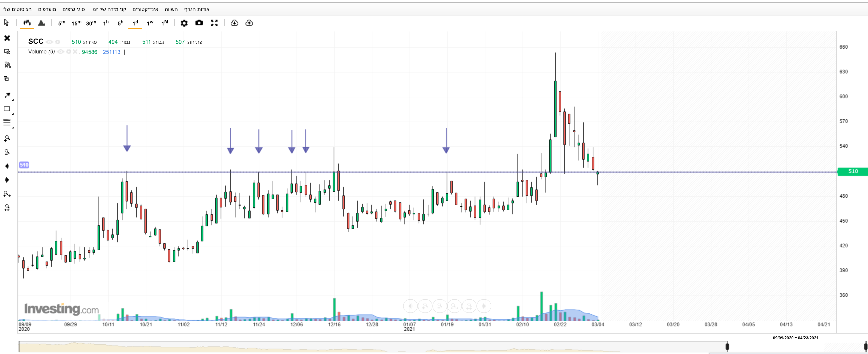Click the 510 horizontal line label
This screenshot has width=868, height=354.
[x=24, y=165]
